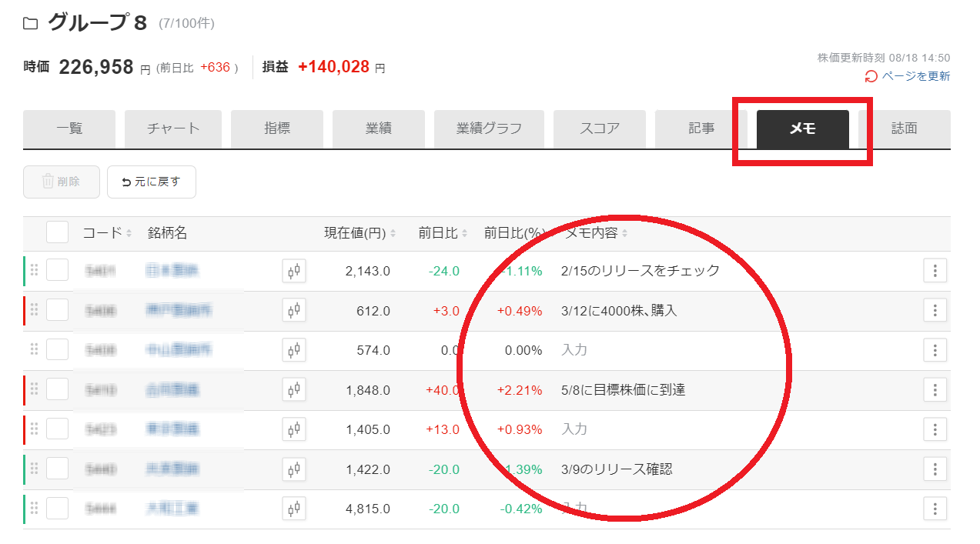
Task: Open three-dot menu for 5/8 memo row
Action: (x=935, y=390)
